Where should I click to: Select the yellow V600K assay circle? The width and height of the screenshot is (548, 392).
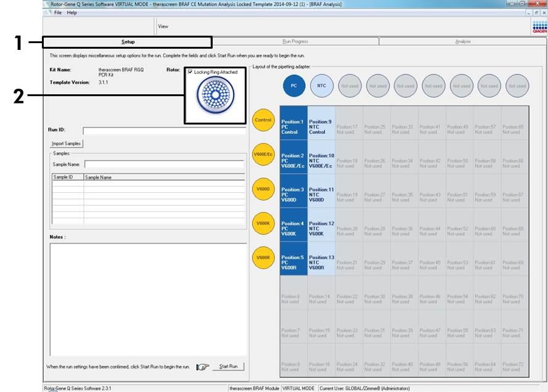[263, 223]
